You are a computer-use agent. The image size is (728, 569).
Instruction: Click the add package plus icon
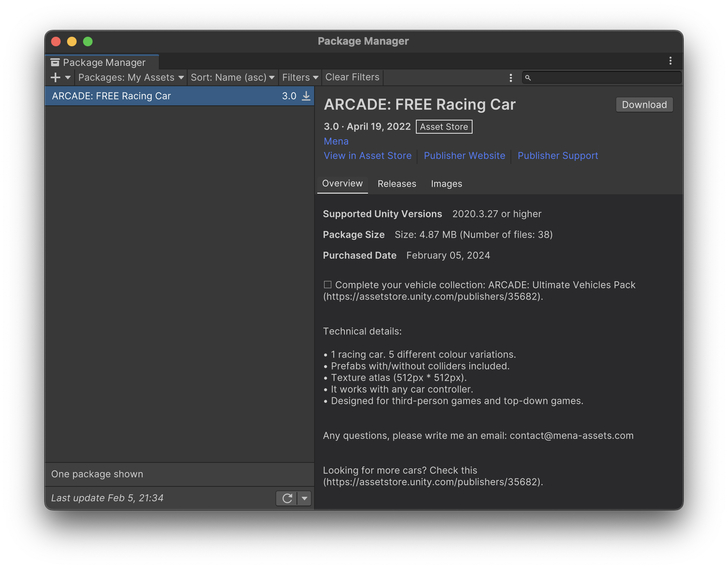click(x=55, y=77)
